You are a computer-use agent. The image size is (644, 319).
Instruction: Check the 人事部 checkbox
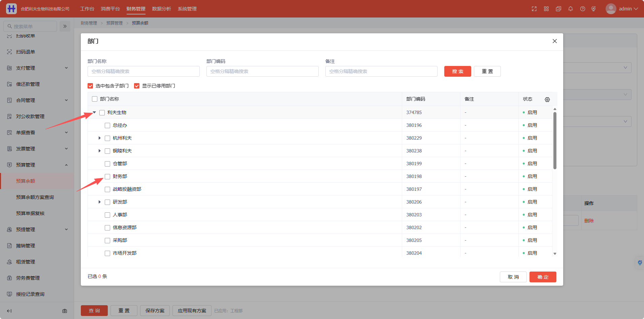click(x=107, y=215)
